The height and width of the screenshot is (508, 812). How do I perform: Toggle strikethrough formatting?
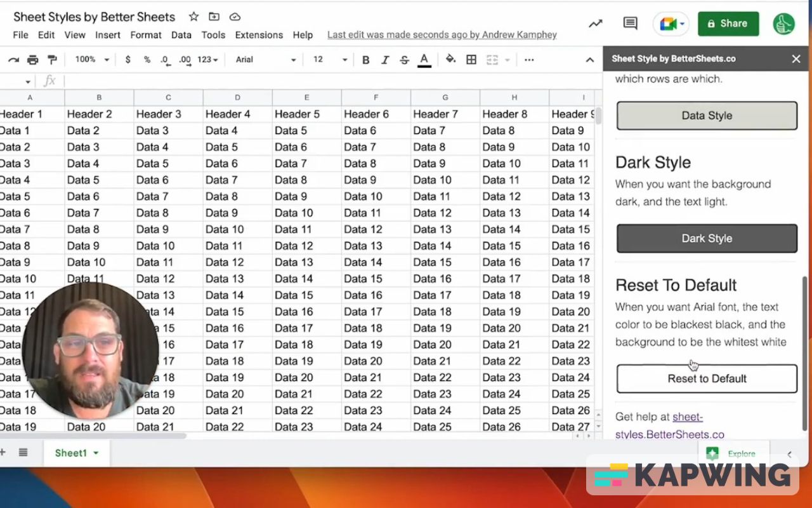point(404,60)
